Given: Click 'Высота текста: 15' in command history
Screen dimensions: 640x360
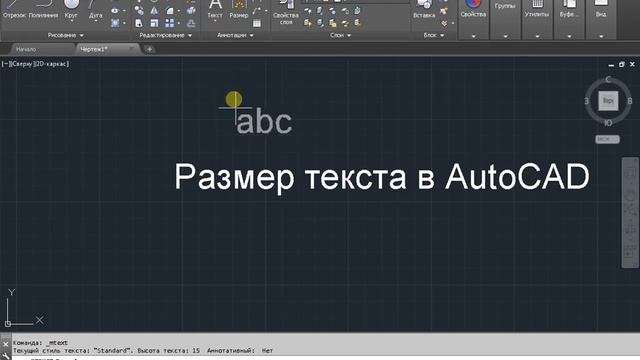Looking at the screenshot, I should pos(169,351).
